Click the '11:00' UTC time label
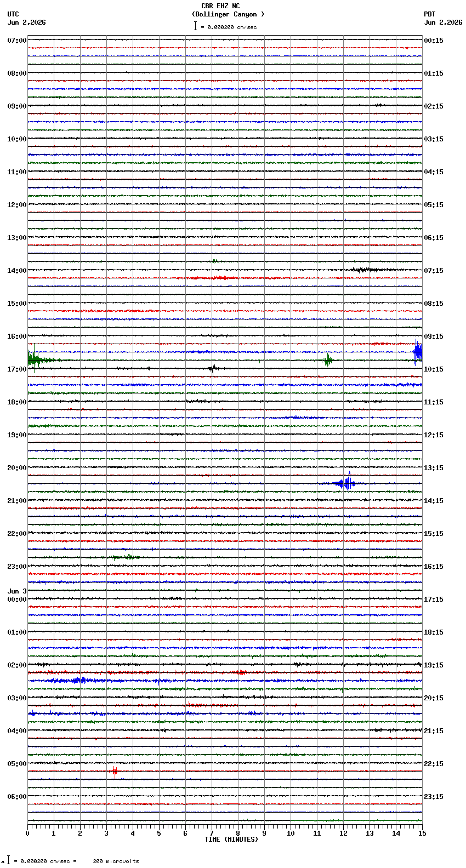 click(17, 172)
